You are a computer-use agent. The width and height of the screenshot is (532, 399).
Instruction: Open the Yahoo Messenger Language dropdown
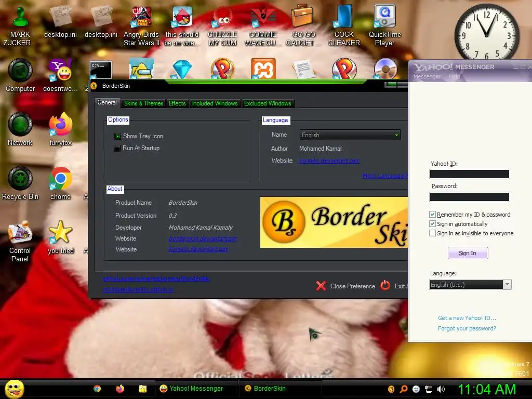[470, 285]
